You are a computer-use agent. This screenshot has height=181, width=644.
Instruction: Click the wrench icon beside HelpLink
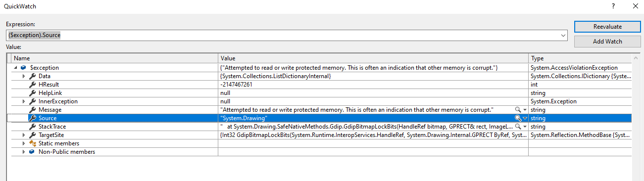point(33,92)
